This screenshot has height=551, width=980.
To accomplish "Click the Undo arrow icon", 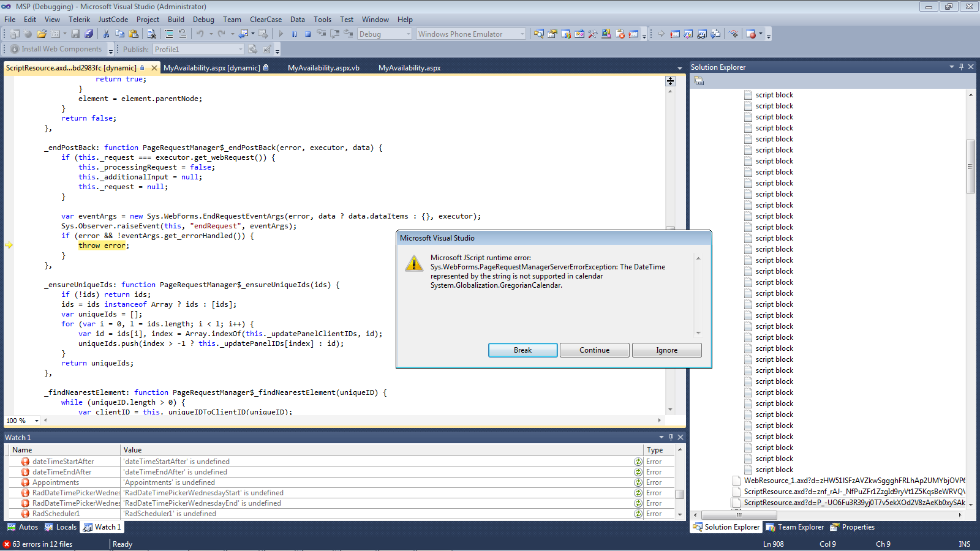I will pyautogui.click(x=200, y=34).
